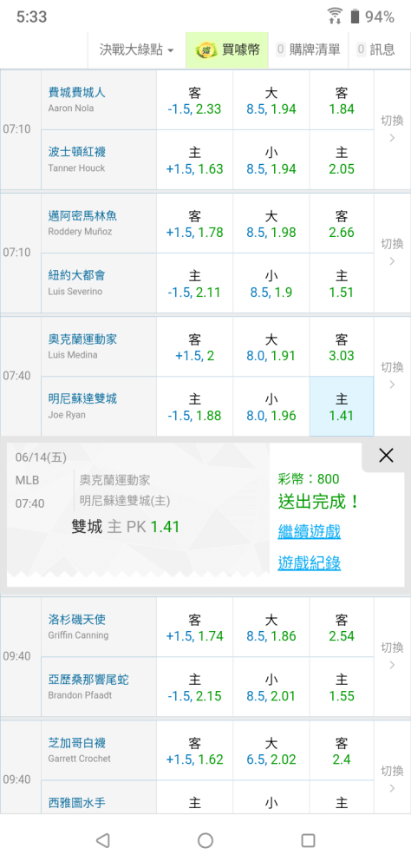Image resolution: width=411 pixels, height=868 pixels.
Task: Click pitcher name Joe Ryan
Action: pos(67,415)
